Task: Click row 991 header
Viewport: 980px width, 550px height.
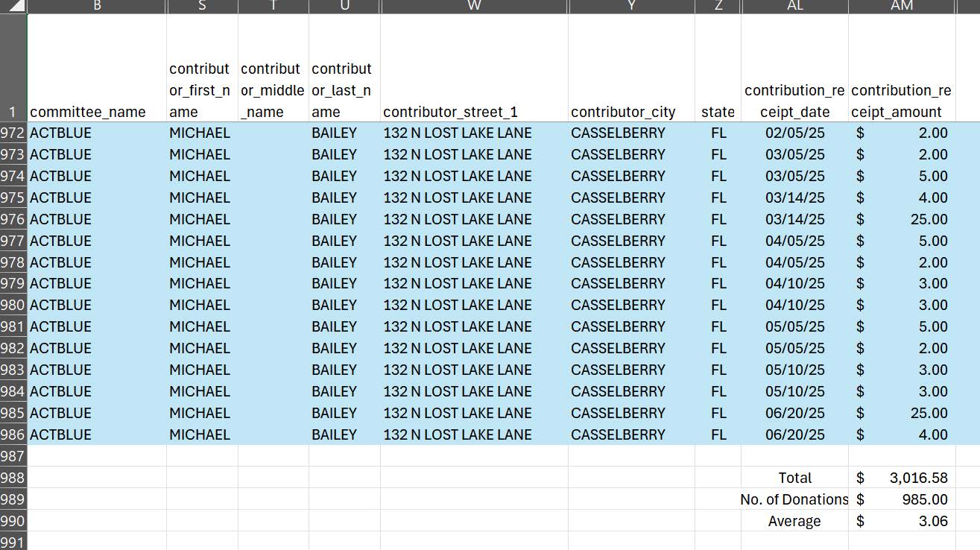Action: point(13,542)
